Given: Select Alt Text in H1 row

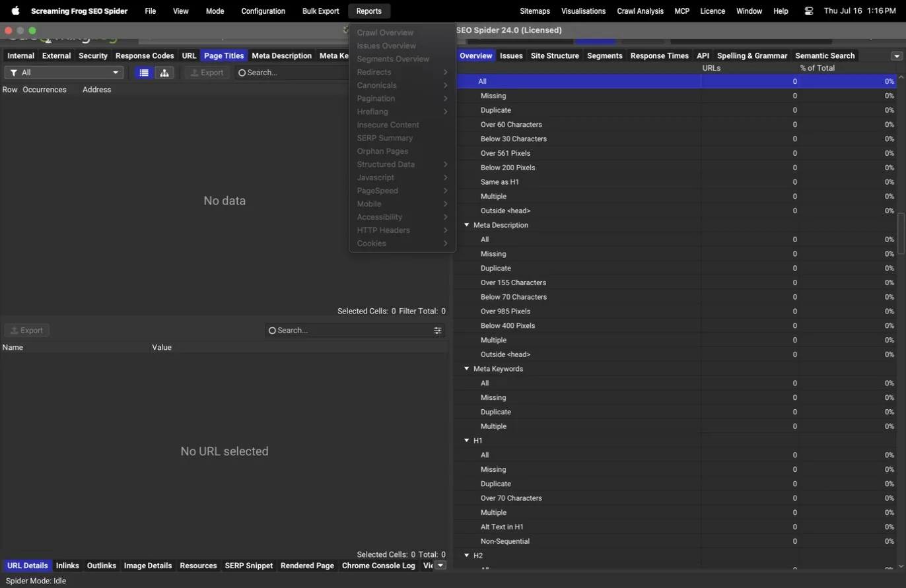Looking at the screenshot, I should point(676,527).
